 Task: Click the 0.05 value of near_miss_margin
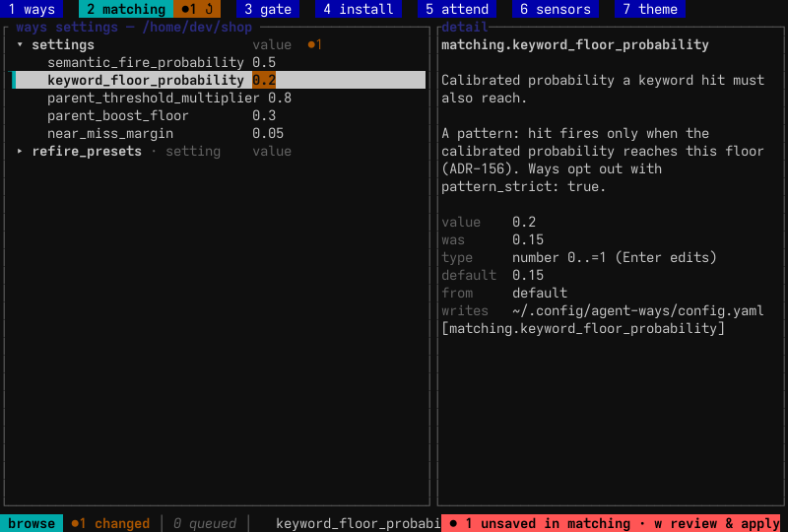click(268, 133)
